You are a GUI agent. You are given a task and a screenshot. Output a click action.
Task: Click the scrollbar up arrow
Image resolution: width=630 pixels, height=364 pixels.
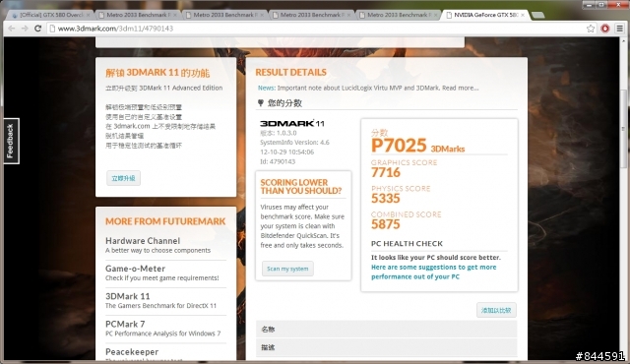coord(623,40)
